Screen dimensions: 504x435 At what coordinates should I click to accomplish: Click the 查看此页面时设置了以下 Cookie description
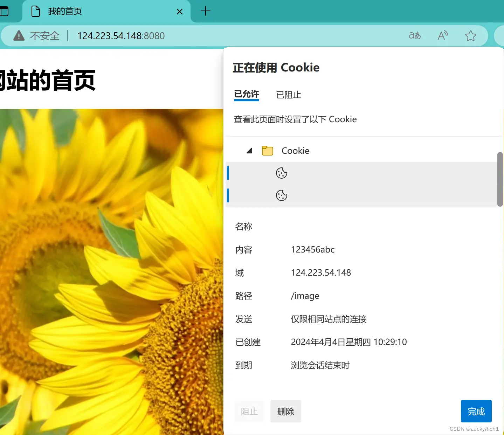pyautogui.click(x=295, y=119)
